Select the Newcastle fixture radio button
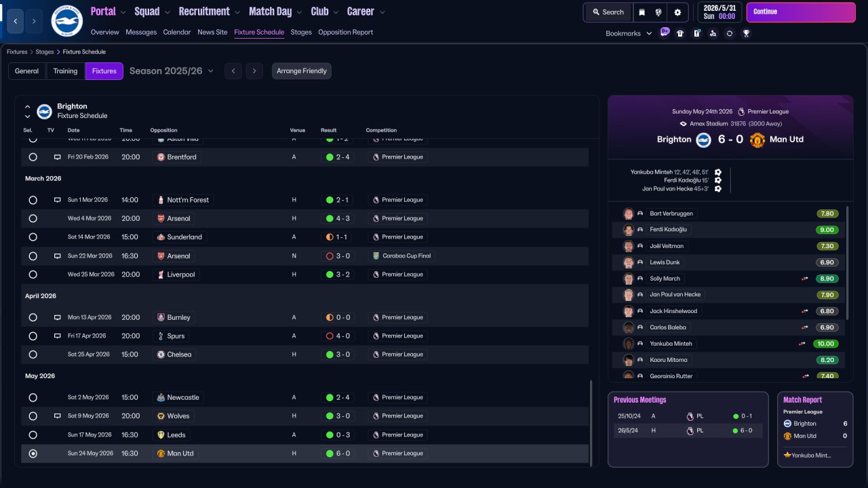868x488 pixels. pyautogui.click(x=33, y=398)
